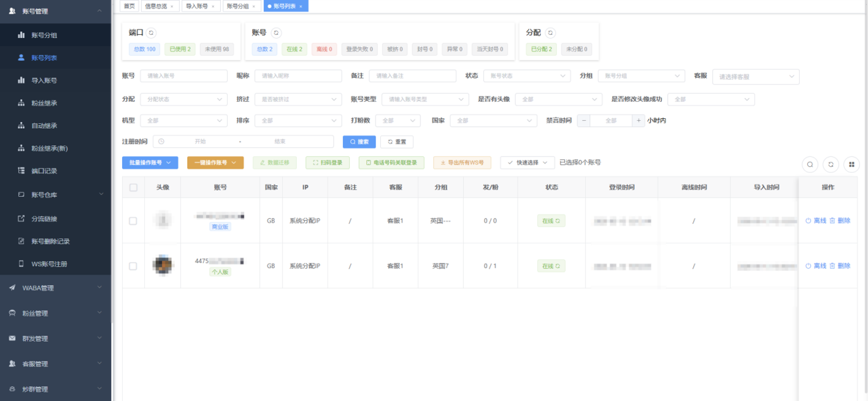Close the 账号列表 tab
The width and height of the screenshot is (868, 401).
pos(301,7)
